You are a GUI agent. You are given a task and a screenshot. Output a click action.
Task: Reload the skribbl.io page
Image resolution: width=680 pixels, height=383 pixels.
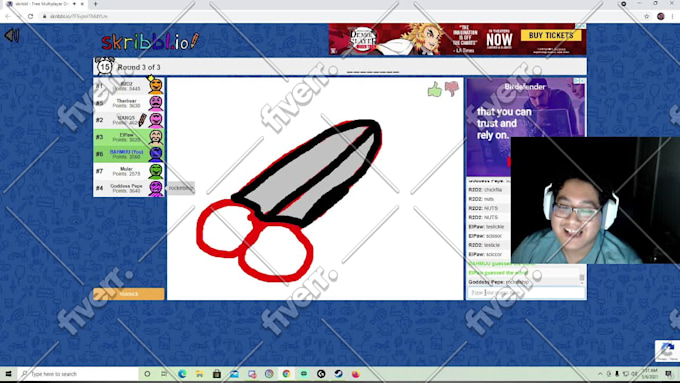click(30, 16)
